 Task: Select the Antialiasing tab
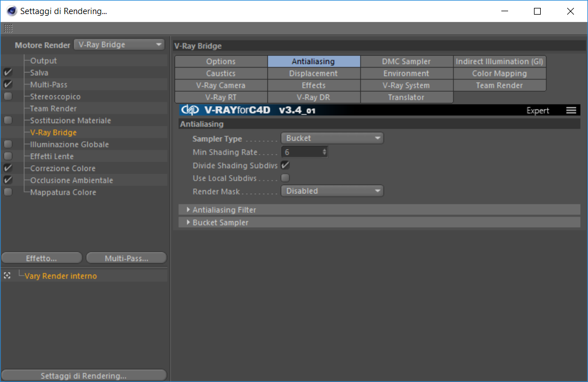(x=314, y=61)
